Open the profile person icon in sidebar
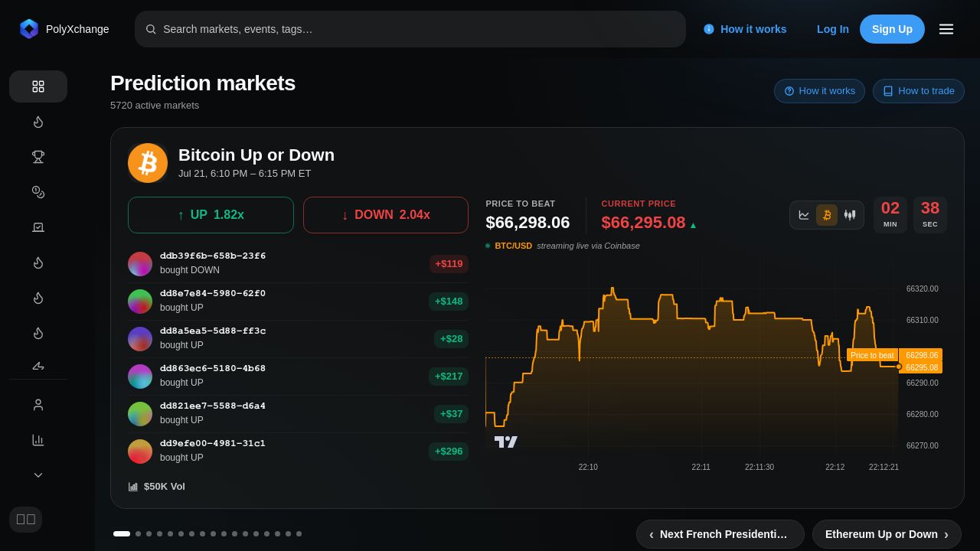Viewport: 980px width, 551px height. point(38,405)
